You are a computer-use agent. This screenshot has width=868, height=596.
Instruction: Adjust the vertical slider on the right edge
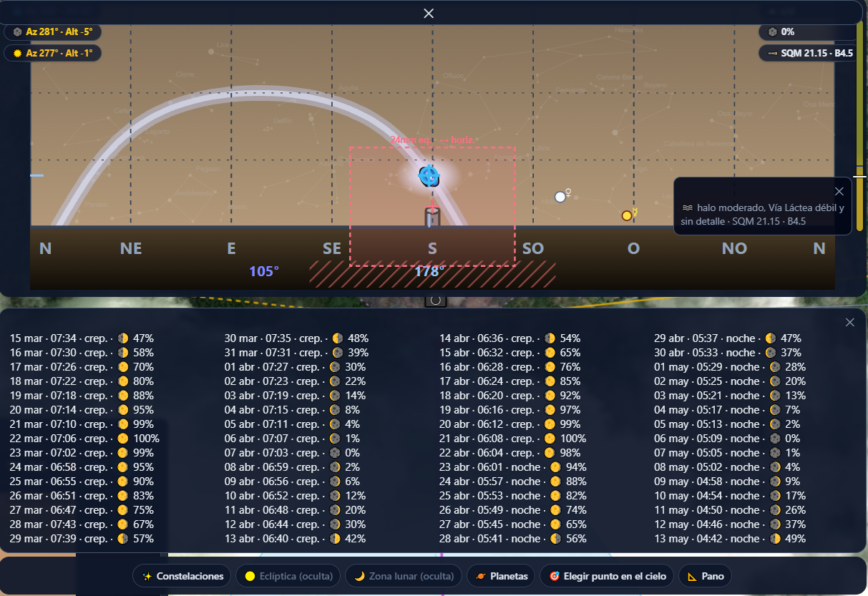click(859, 176)
